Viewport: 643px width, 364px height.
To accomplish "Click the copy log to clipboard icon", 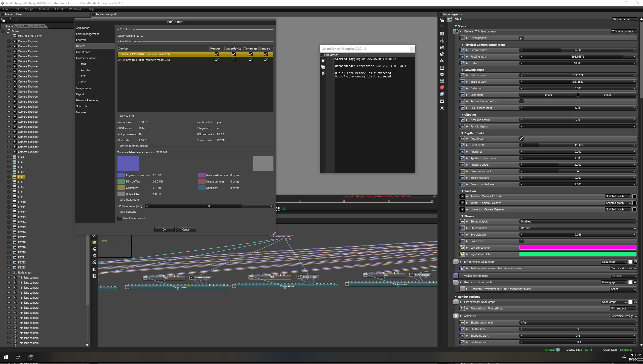I will pyautogui.click(x=323, y=67).
